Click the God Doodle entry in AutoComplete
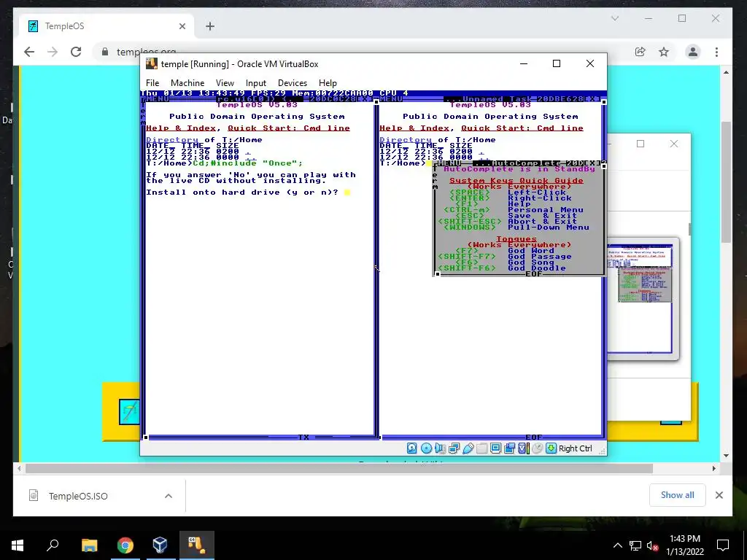 point(537,268)
